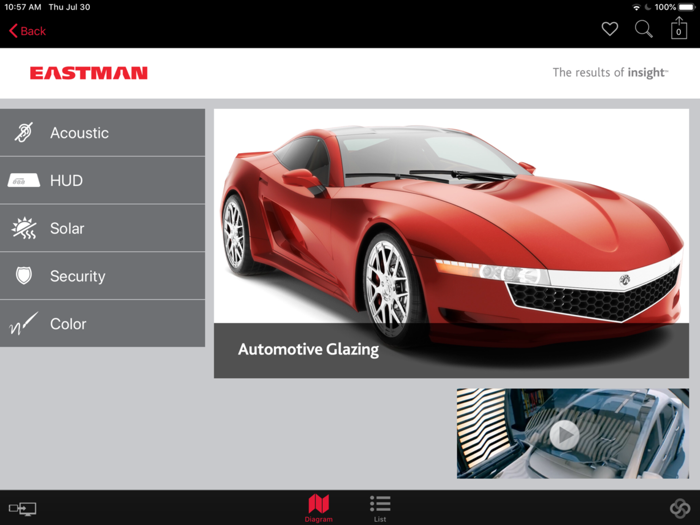This screenshot has width=700, height=525.
Task: Select the Acoustic menu label
Action: pyautogui.click(x=79, y=133)
